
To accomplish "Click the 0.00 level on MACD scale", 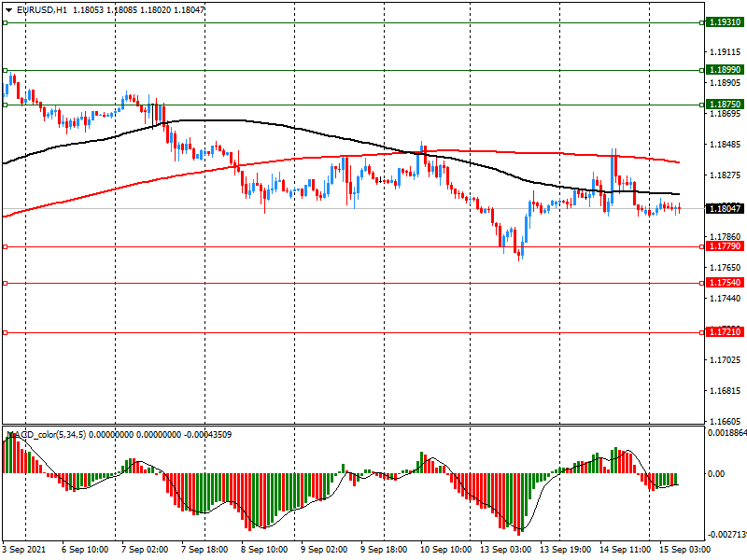I will [x=716, y=474].
